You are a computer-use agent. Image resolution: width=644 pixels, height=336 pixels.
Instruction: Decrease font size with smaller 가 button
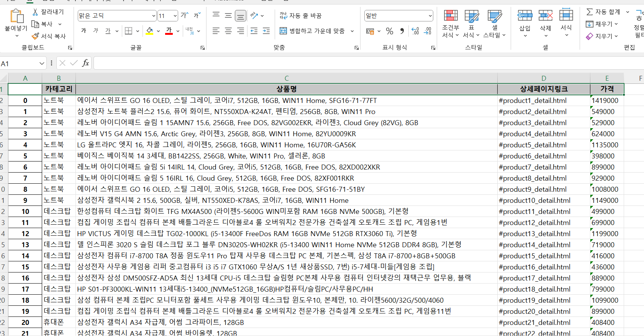(197, 16)
